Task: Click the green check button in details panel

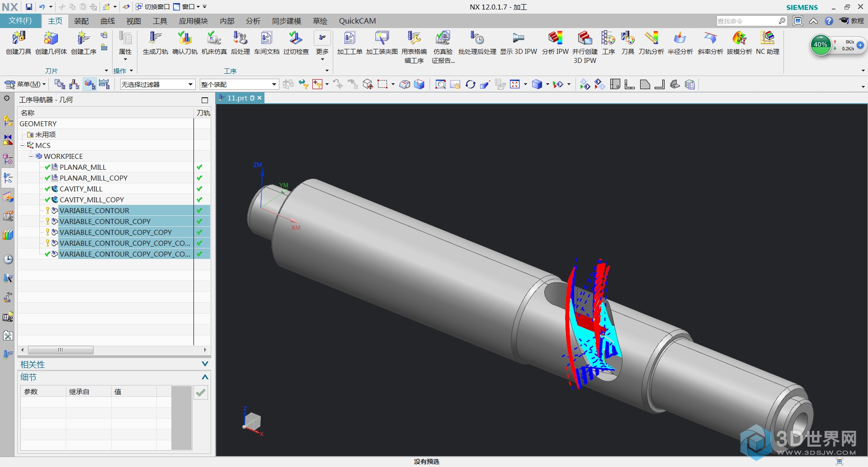Action: click(x=201, y=392)
